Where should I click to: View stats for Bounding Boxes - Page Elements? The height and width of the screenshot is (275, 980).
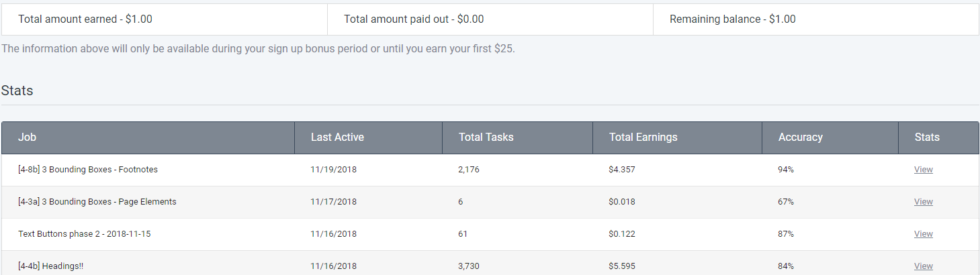coord(923,202)
